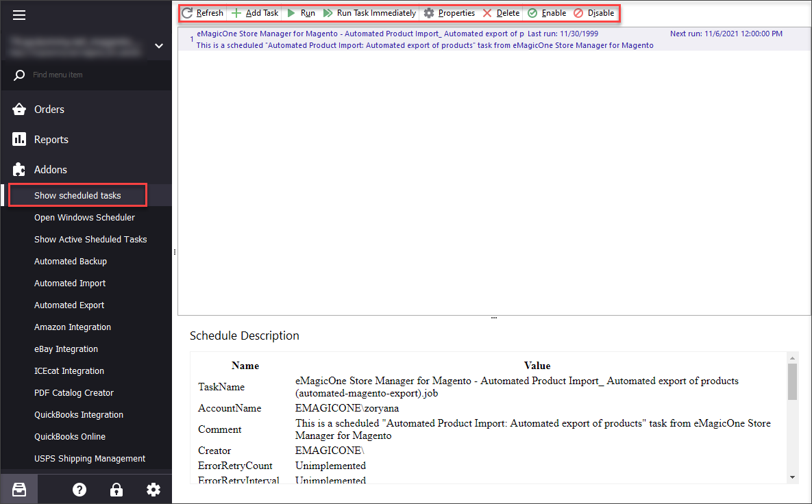Select the scheduled task row title

(360, 34)
